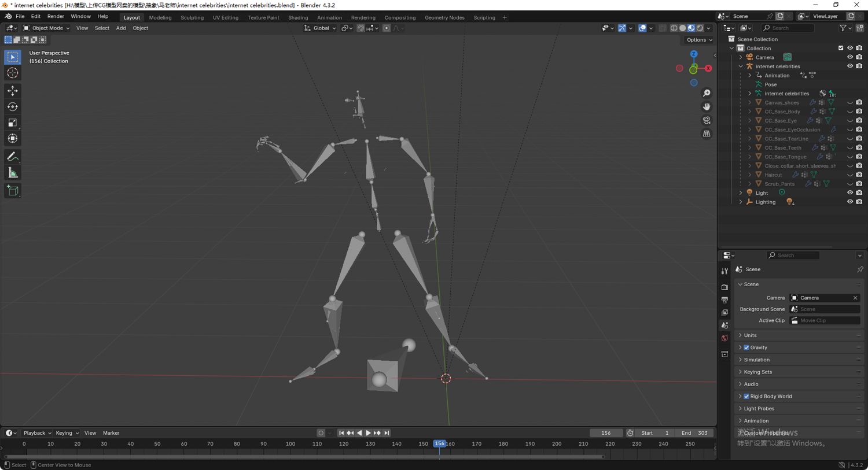868x470 pixels.
Task: Click the outliner search field
Action: coord(788,28)
